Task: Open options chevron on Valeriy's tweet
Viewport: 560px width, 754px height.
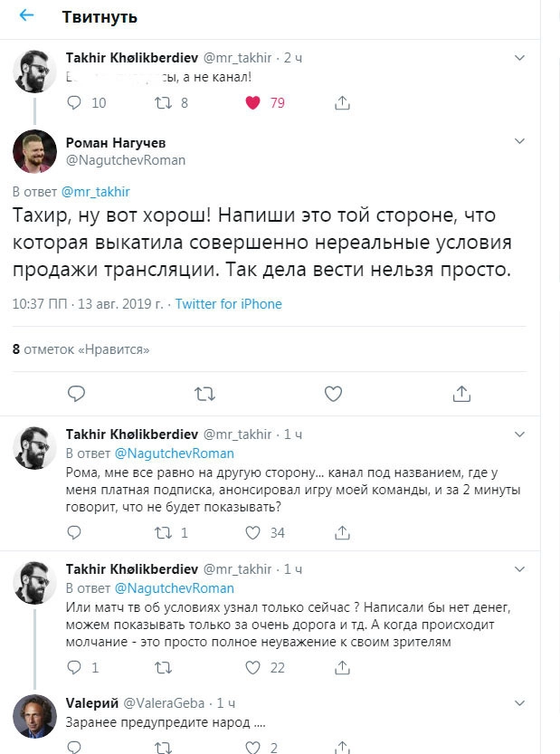Action: pyautogui.click(x=519, y=703)
